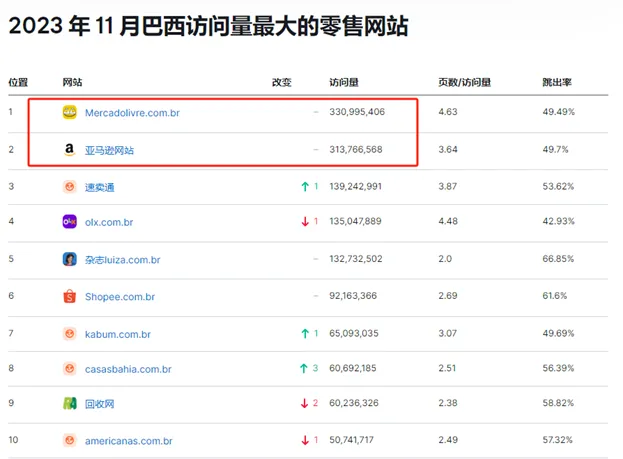Open the americanas.com.br link

click(x=129, y=441)
